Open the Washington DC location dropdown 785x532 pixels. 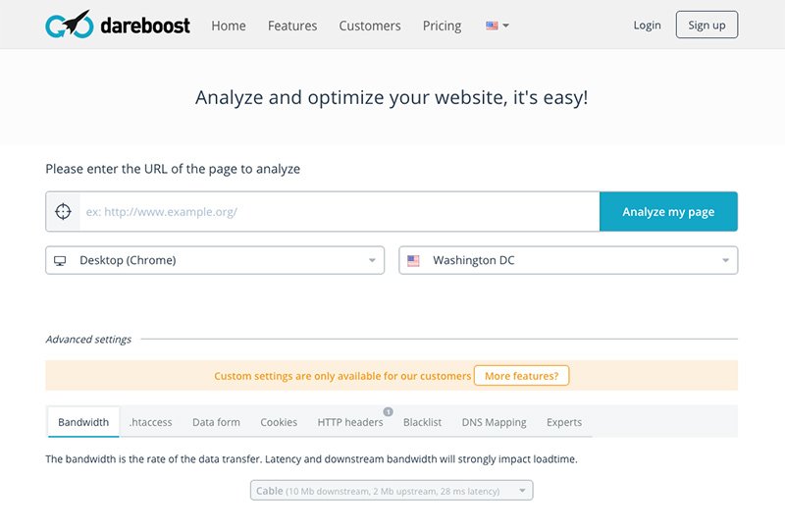[568, 260]
